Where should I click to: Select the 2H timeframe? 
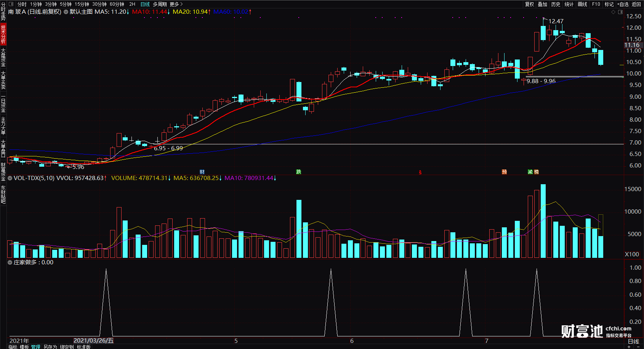(x=132, y=4)
